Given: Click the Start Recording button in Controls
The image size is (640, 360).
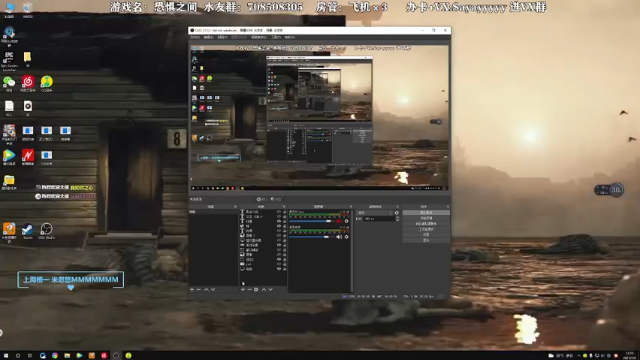Looking at the screenshot, I should click(426, 218).
